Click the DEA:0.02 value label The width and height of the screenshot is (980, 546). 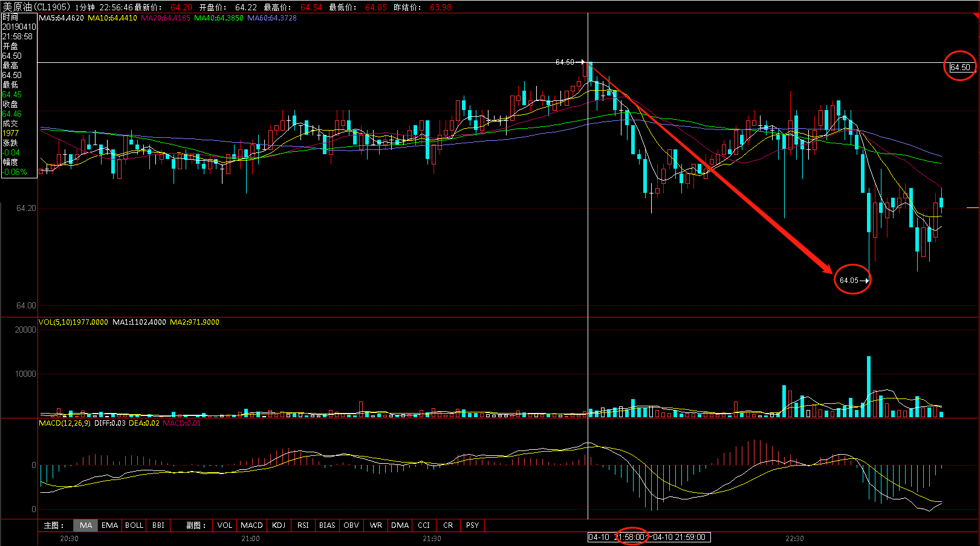(144, 423)
